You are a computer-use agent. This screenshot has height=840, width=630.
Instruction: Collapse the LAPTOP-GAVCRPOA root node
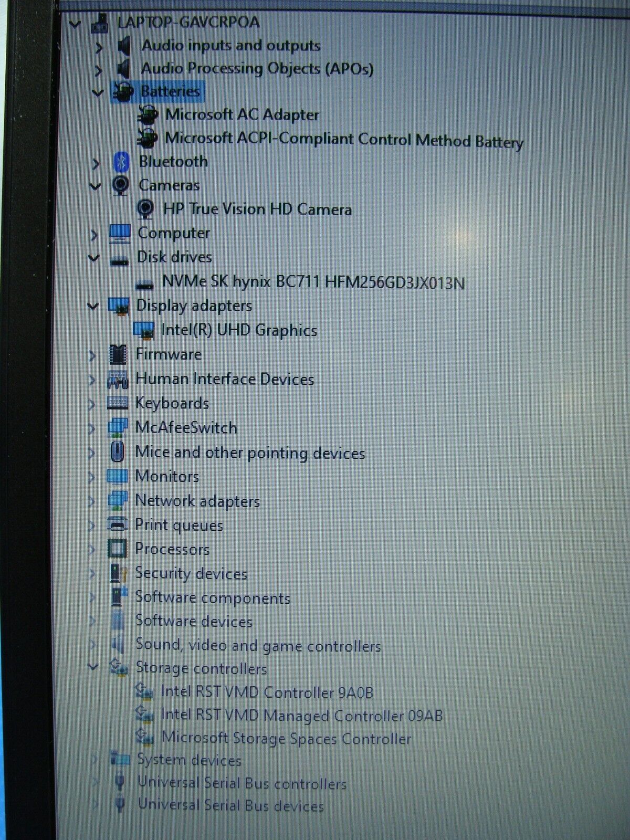(x=76, y=24)
